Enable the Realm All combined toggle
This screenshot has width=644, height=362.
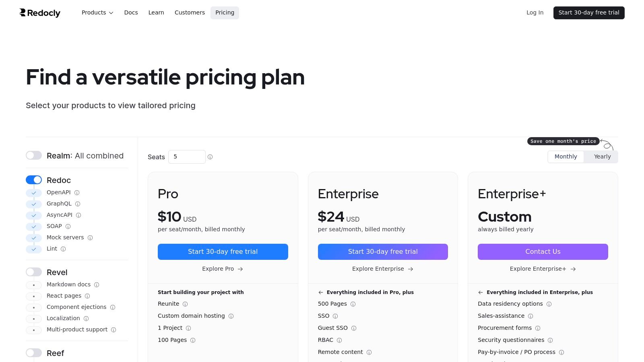(x=34, y=155)
